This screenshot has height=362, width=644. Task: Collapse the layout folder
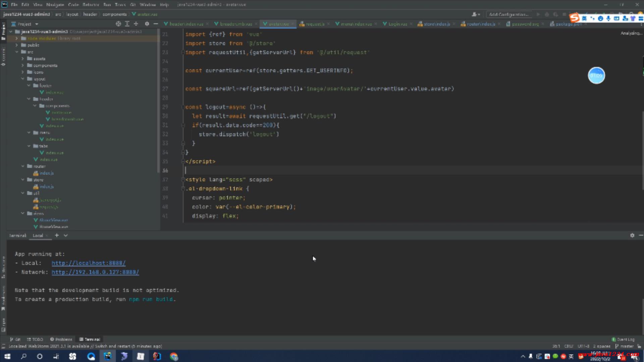(x=22, y=79)
